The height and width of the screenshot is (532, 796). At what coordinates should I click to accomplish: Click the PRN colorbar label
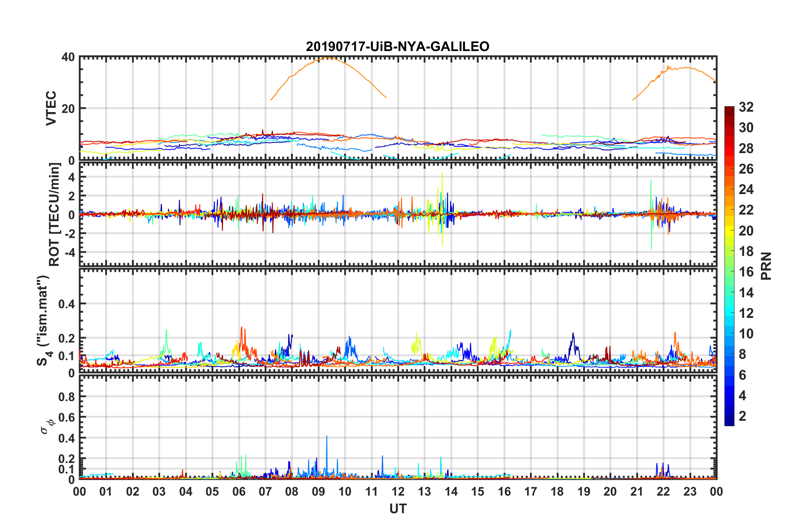tap(766, 266)
